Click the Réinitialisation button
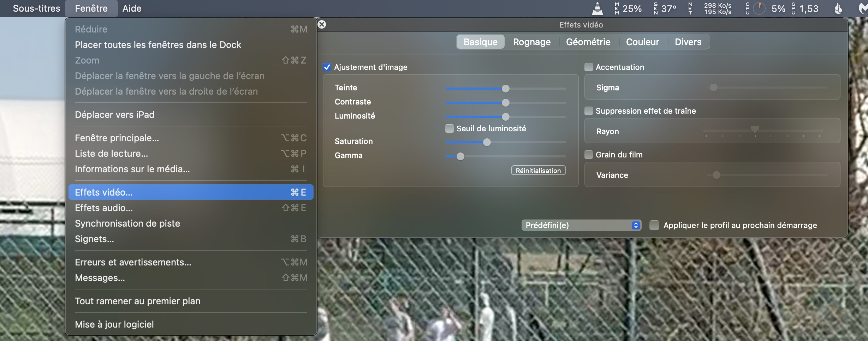 pyautogui.click(x=538, y=170)
